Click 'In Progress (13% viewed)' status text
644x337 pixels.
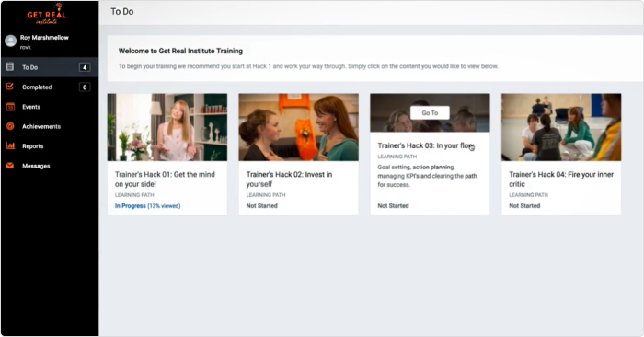(x=147, y=206)
